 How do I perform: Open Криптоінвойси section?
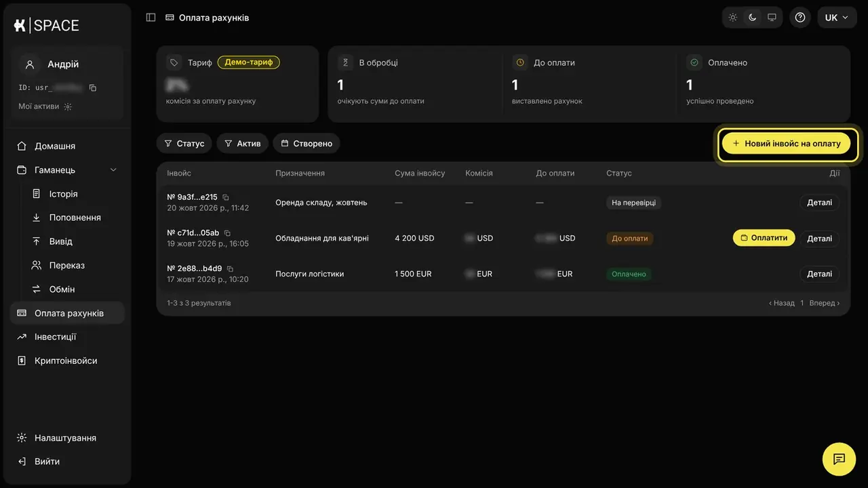coord(67,361)
